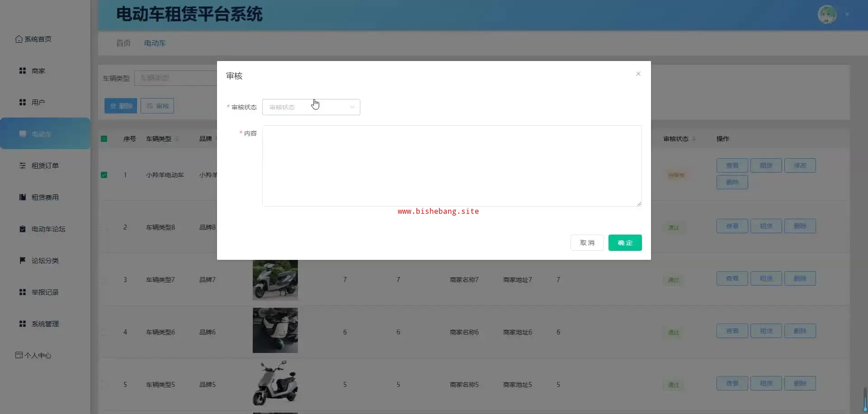The width and height of the screenshot is (868, 414).
Task: Check the checkbox for row 4 车辆类型6
Action: click(104, 332)
